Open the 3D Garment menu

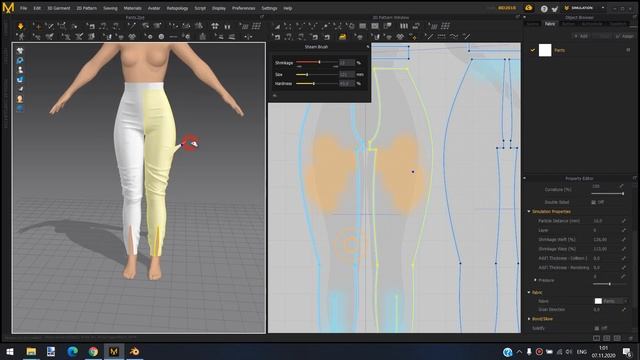(x=58, y=8)
